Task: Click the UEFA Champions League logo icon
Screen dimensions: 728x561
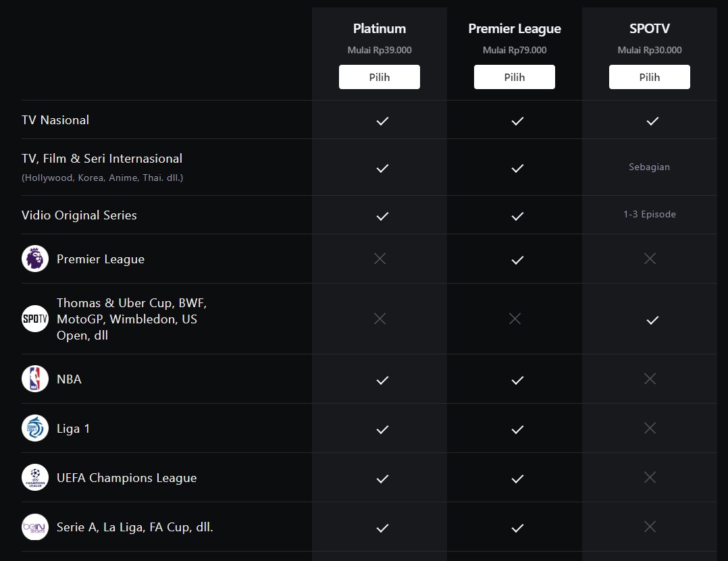Action: click(x=35, y=477)
